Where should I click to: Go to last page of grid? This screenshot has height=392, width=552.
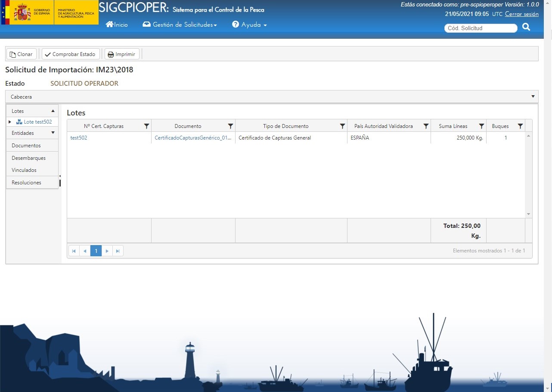click(118, 251)
